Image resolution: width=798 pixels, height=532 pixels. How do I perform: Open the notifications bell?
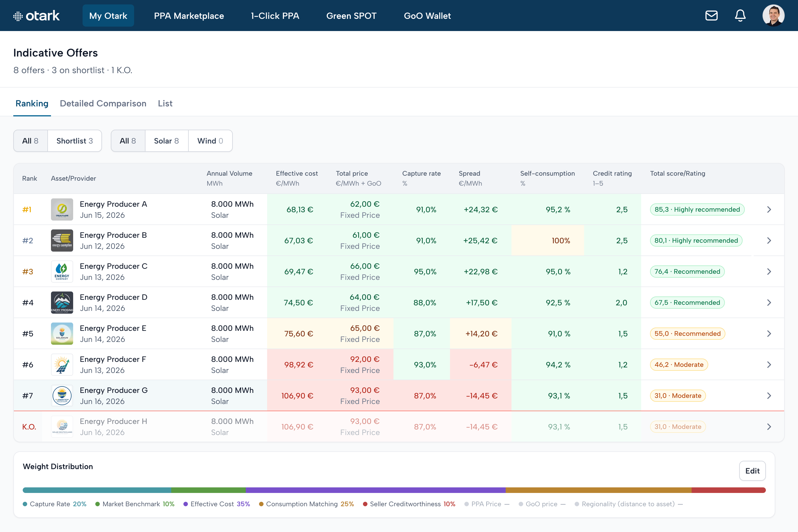click(740, 16)
